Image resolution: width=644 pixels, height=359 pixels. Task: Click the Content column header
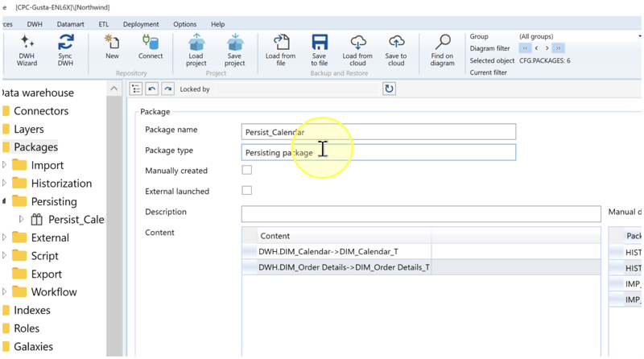click(x=345, y=236)
